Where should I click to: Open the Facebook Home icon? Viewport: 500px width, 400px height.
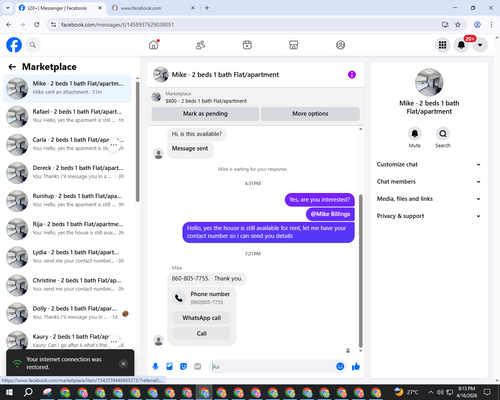click(x=154, y=45)
